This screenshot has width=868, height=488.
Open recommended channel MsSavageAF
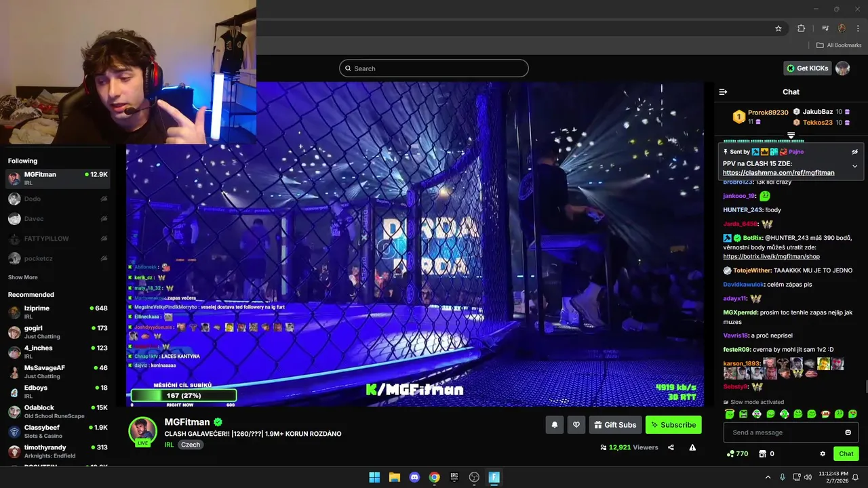pyautogui.click(x=58, y=371)
